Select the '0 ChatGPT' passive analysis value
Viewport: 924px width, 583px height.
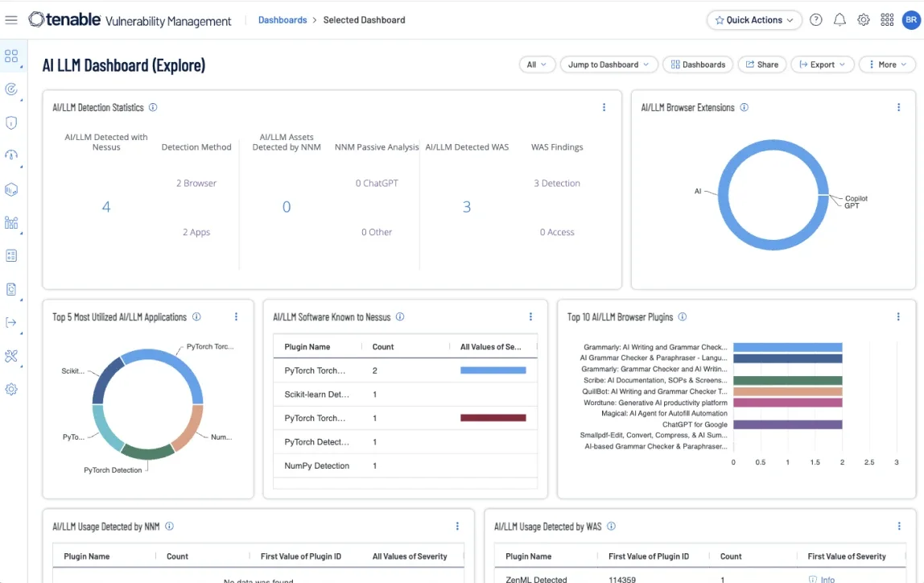point(377,184)
